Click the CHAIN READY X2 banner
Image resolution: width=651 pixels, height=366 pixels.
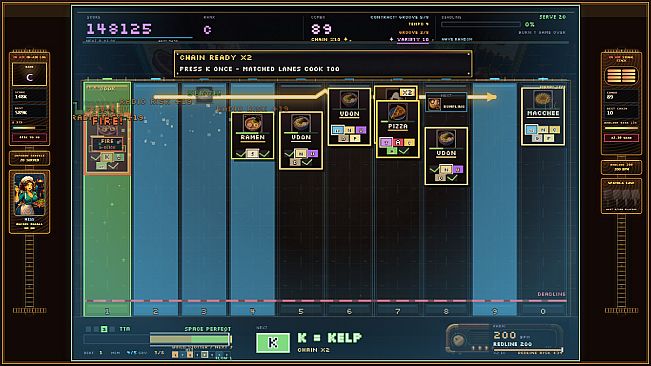point(323,63)
